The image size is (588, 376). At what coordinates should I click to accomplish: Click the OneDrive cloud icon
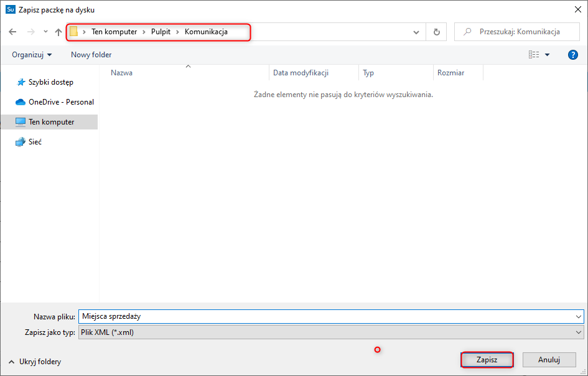coord(20,102)
